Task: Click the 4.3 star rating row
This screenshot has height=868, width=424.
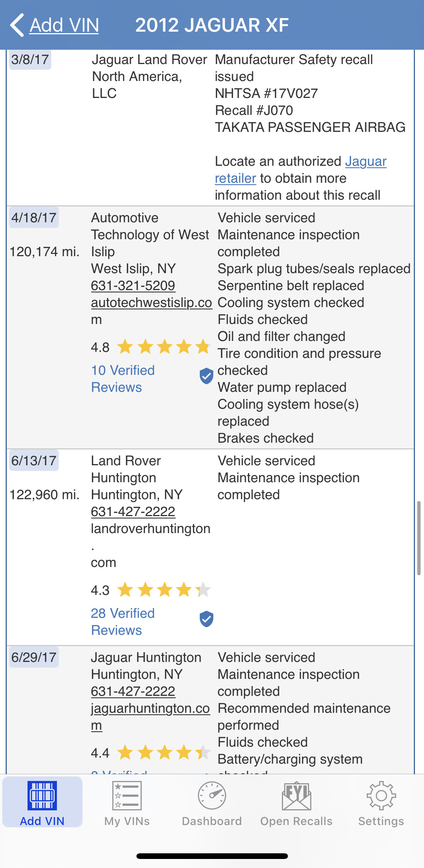Action: (x=151, y=590)
